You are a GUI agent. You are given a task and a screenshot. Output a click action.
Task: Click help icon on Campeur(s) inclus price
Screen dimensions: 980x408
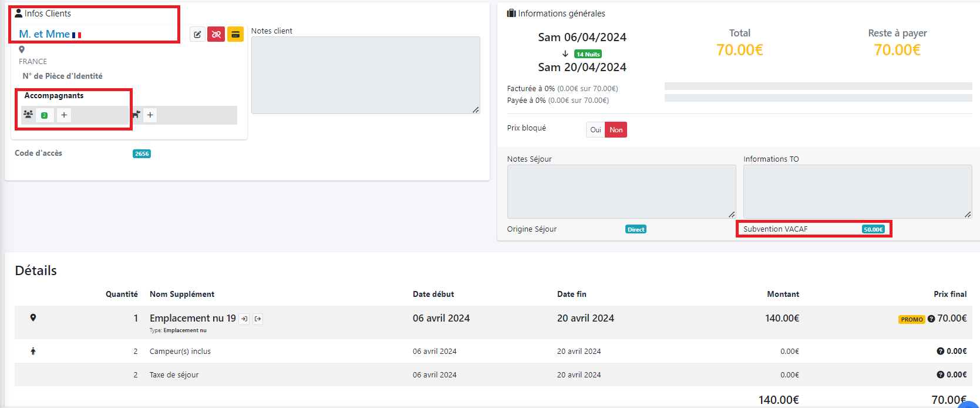pyautogui.click(x=940, y=352)
